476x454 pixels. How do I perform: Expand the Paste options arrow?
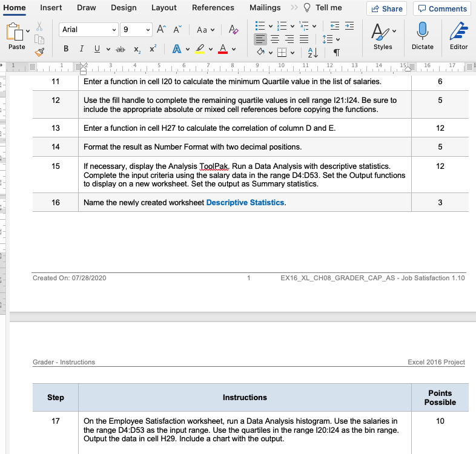click(28, 31)
